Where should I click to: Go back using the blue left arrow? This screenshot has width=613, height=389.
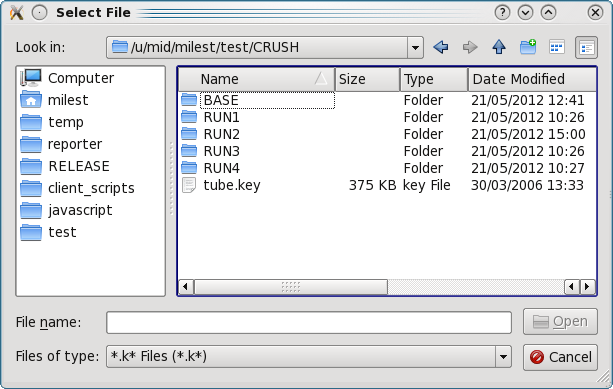coord(441,47)
